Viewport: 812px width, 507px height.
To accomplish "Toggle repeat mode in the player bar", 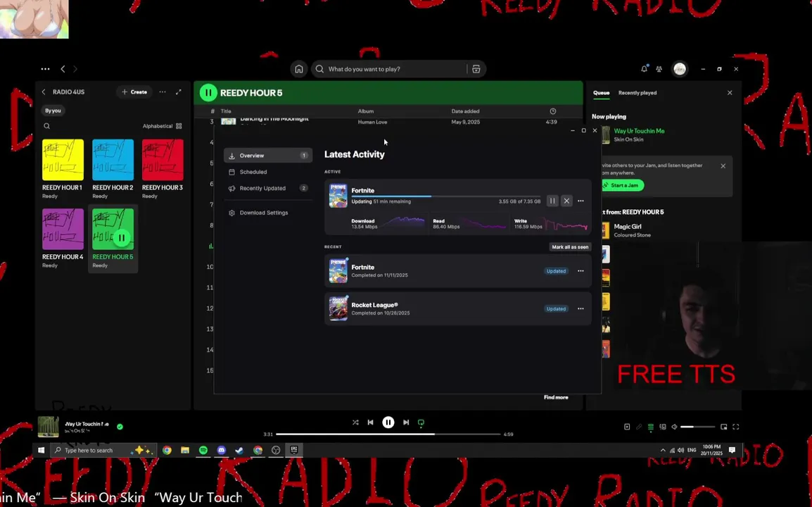I will (421, 423).
